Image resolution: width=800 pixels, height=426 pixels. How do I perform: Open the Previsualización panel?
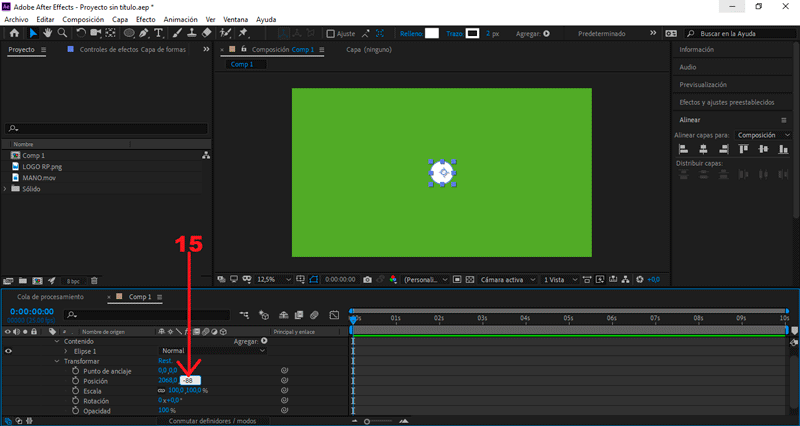click(x=703, y=85)
